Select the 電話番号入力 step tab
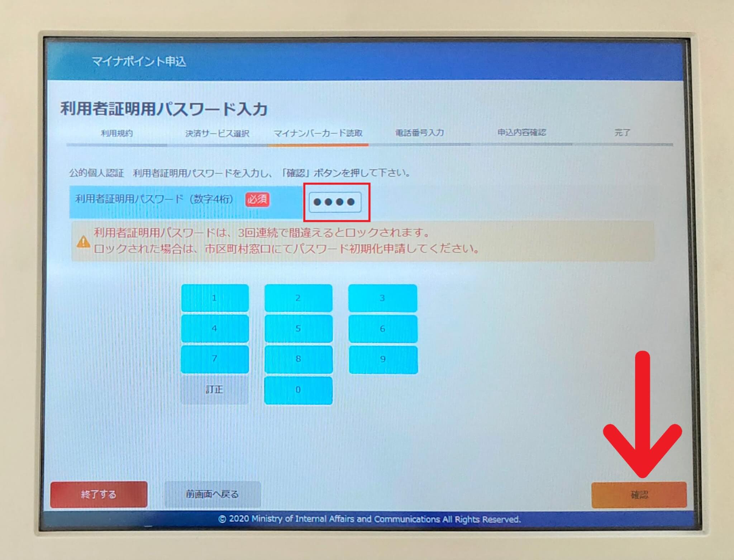 click(x=420, y=133)
